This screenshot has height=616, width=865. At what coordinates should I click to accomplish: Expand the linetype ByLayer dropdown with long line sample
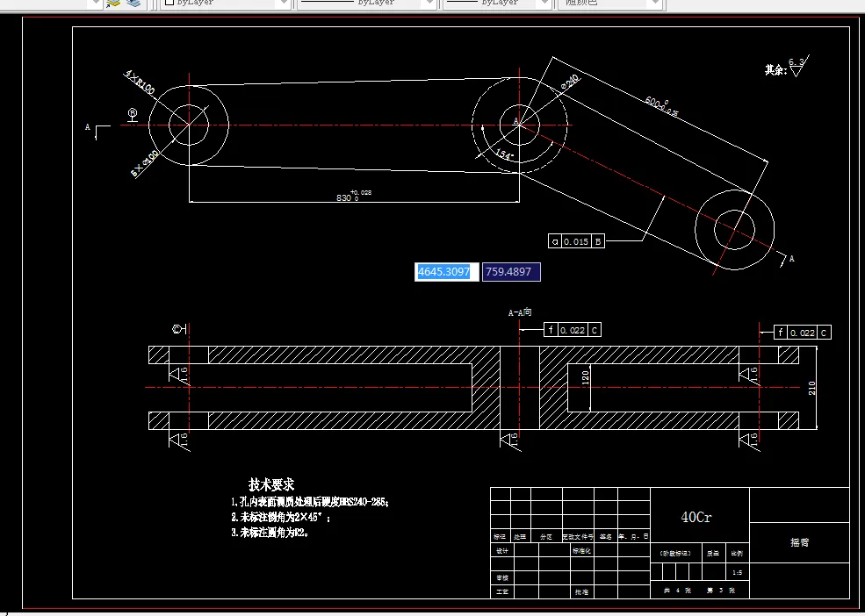click(x=429, y=3)
